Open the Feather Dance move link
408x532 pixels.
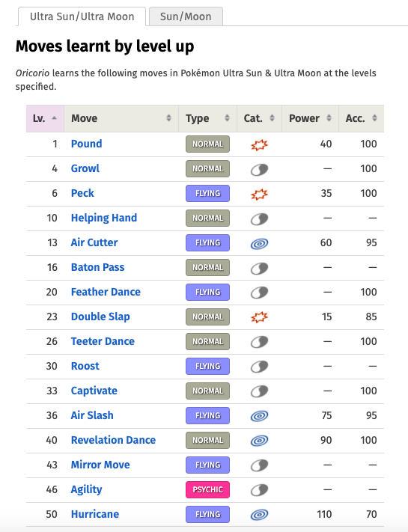click(x=106, y=292)
